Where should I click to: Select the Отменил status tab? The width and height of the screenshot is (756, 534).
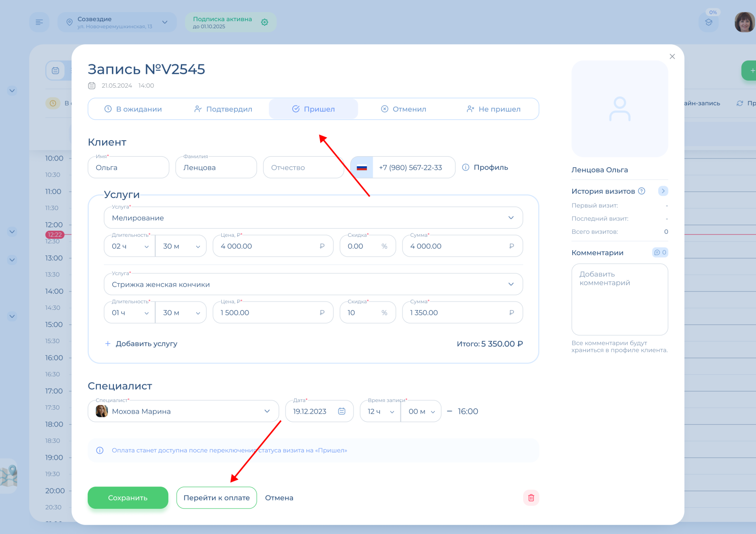pyautogui.click(x=403, y=109)
